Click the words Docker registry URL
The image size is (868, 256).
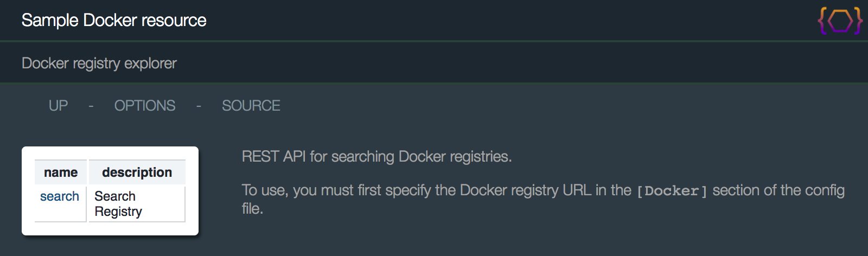(526, 190)
